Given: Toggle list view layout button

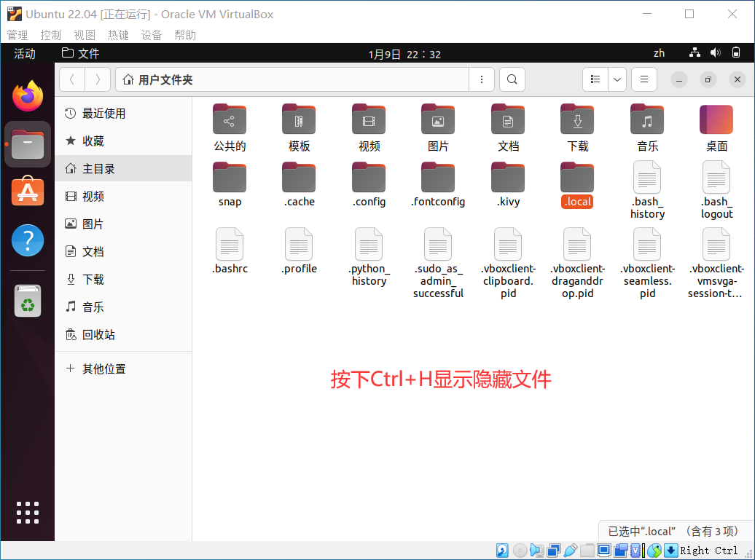Looking at the screenshot, I should point(595,79).
